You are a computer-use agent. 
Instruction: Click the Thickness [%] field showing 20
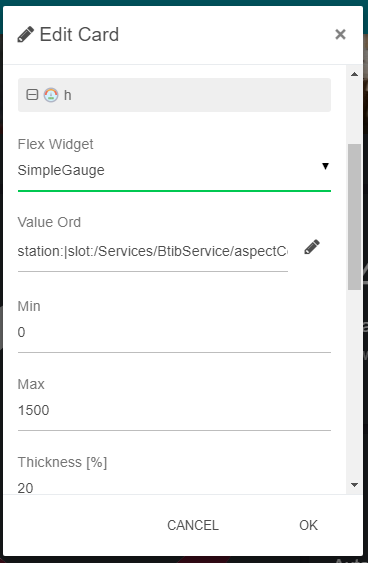pyautogui.click(x=174, y=488)
